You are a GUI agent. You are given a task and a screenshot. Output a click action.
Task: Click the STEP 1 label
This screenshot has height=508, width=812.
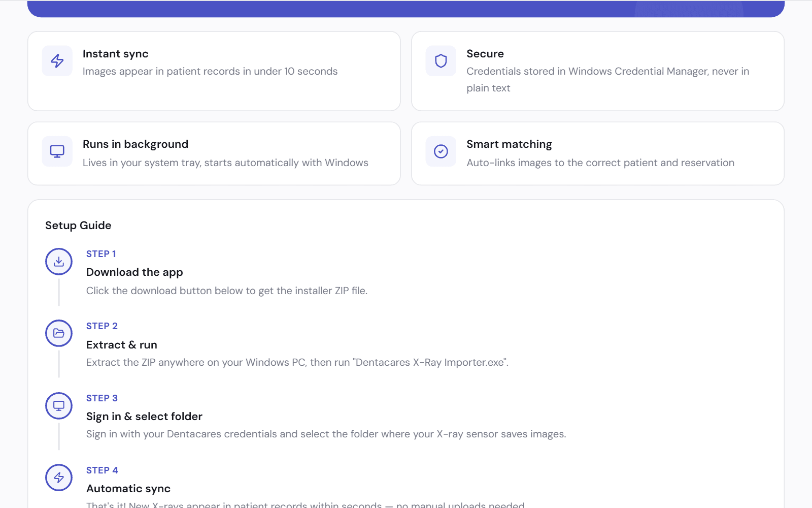click(x=101, y=254)
